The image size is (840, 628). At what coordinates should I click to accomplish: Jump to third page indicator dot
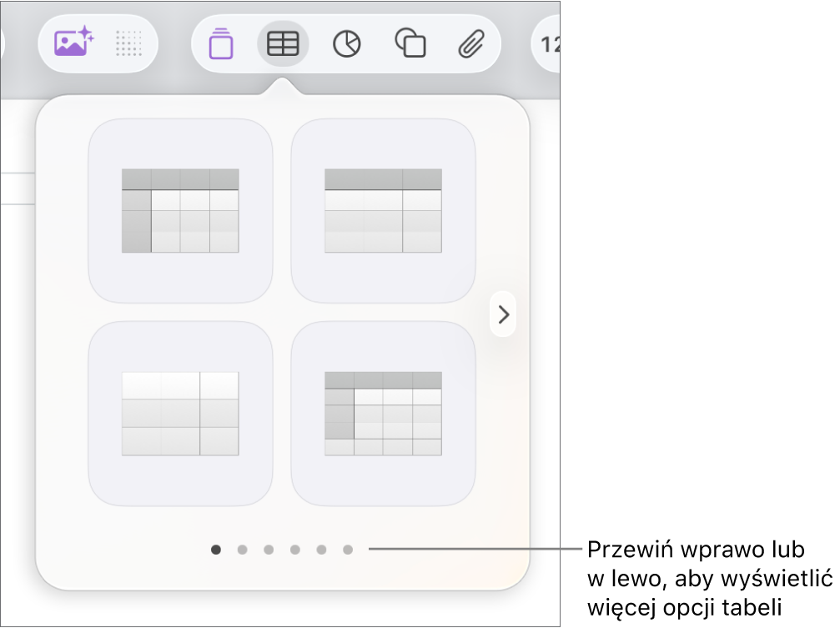(x=269, y=550)
